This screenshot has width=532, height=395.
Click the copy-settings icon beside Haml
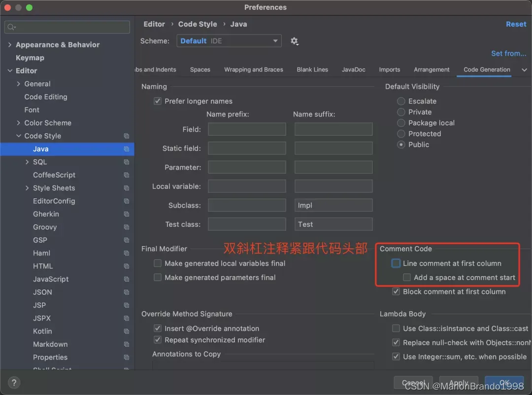[x=127, y=253]
